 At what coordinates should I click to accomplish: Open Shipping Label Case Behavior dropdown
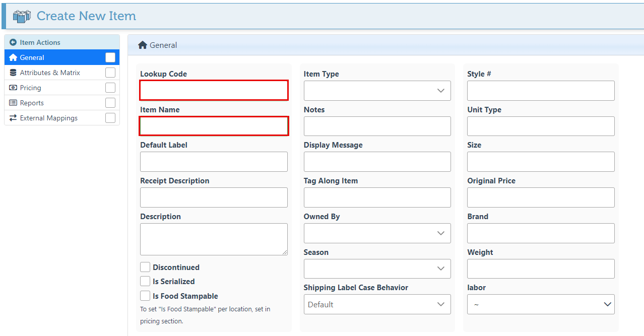pyautogui.click(x=377, y=304)
